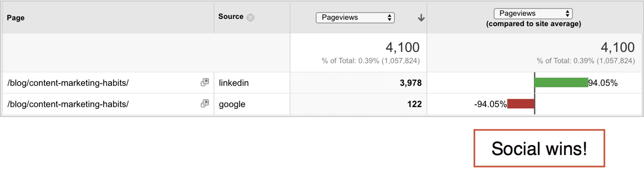Click the red -94.05% comparison bar
The height and width of the screenshot is (178, 644).
tap(521, 104)
